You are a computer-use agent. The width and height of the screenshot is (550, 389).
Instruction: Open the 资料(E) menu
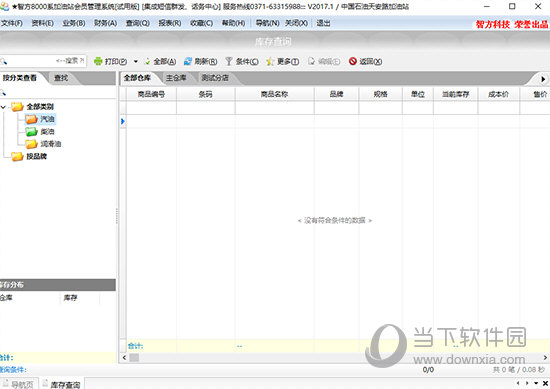coord(42,23)
